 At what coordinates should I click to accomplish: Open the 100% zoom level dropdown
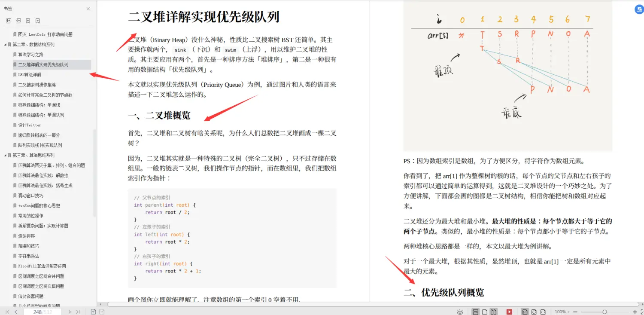563,311
